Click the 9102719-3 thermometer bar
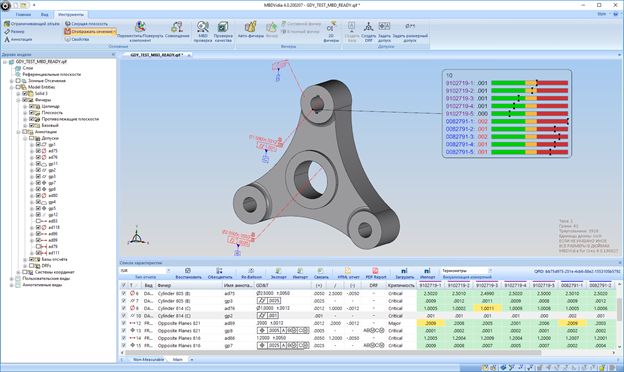624x372 pixels. (529, 98)
